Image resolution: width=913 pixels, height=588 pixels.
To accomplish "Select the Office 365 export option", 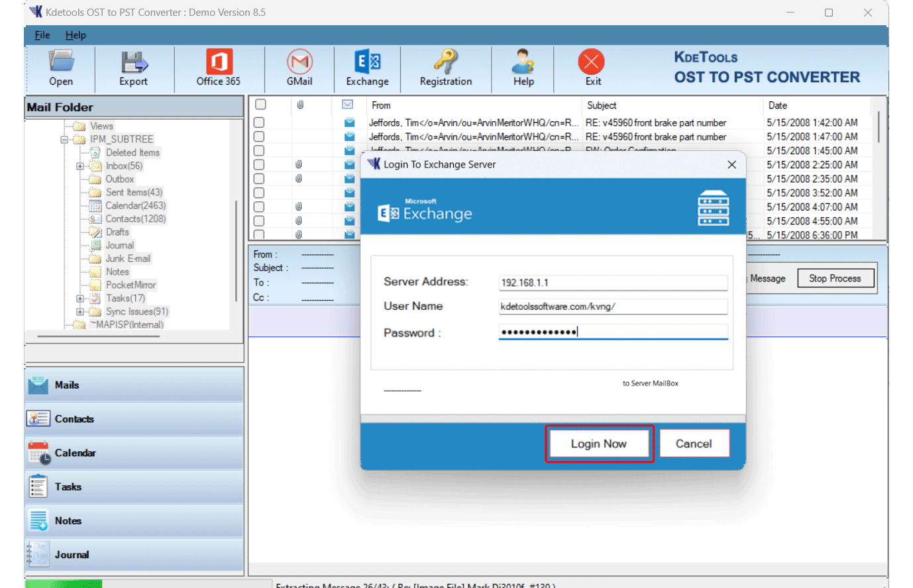I will click(x=219, y=68).
